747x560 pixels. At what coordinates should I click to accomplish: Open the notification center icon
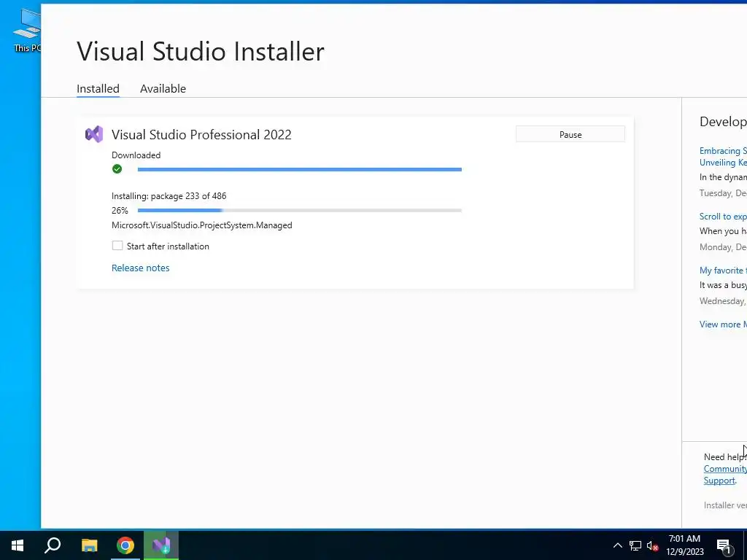tap(724, 546)
